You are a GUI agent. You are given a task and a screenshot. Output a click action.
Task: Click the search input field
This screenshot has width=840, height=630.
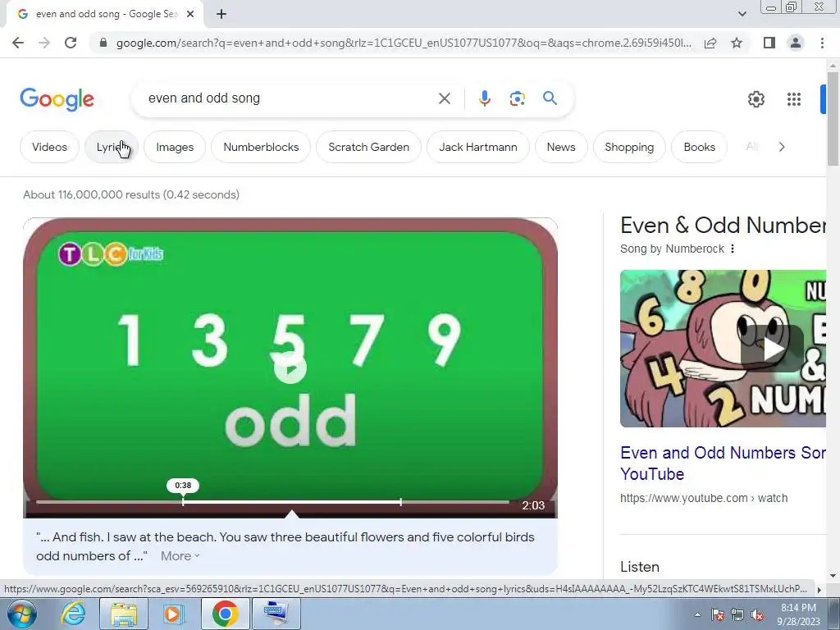290,98
